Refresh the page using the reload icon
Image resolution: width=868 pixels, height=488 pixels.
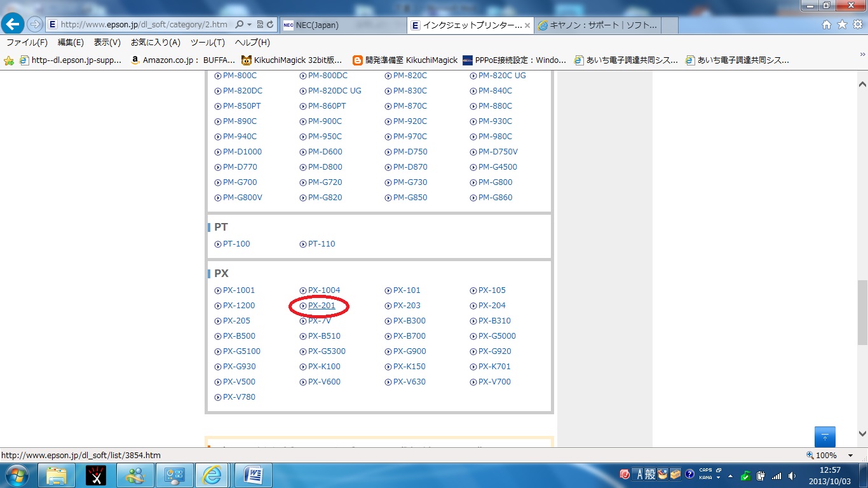[x=271, y=25]
